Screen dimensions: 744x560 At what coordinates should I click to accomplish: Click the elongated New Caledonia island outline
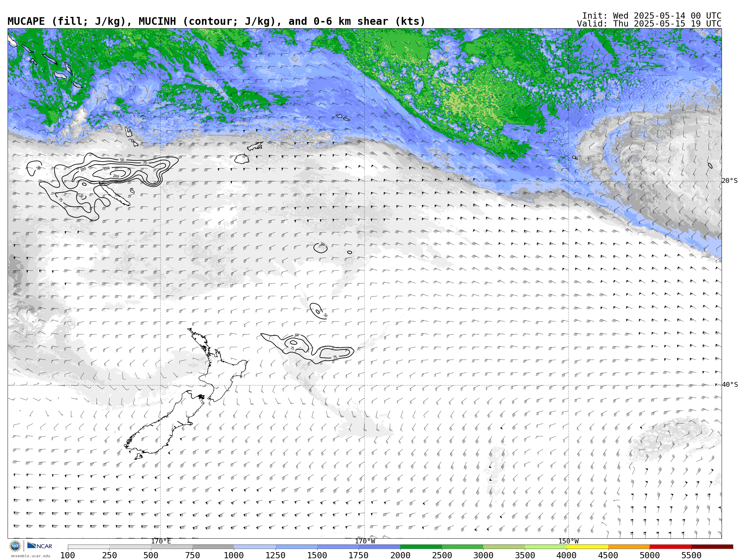point(115,195)
